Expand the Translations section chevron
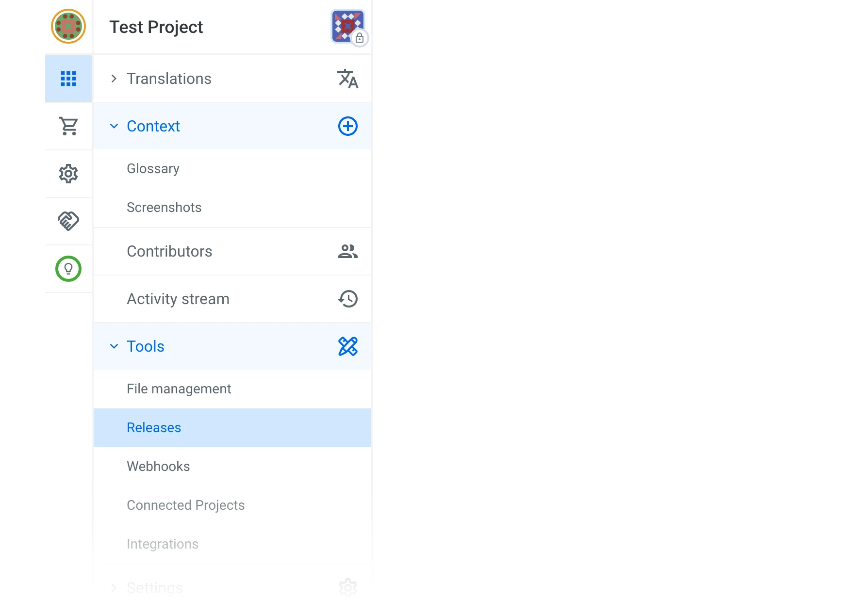This screenshot has height=616, width=857. [114, 79]
